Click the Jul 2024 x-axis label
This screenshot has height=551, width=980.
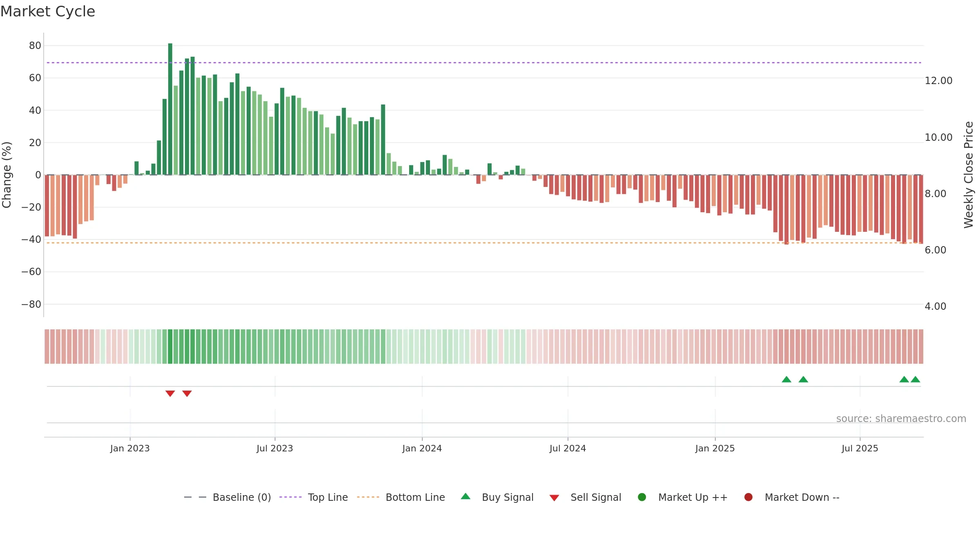[568, 448]
